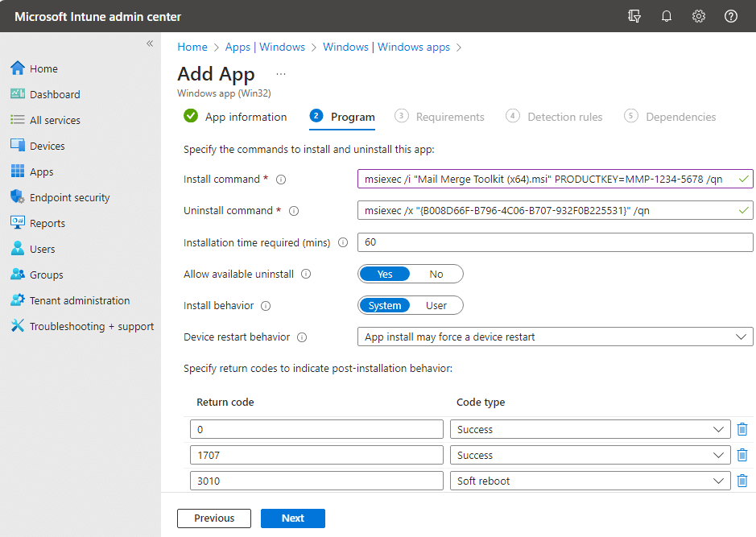The image size is (756, 537).
Task: Open Devices in the sidebar menu
Action: click(x=48, y=146)
